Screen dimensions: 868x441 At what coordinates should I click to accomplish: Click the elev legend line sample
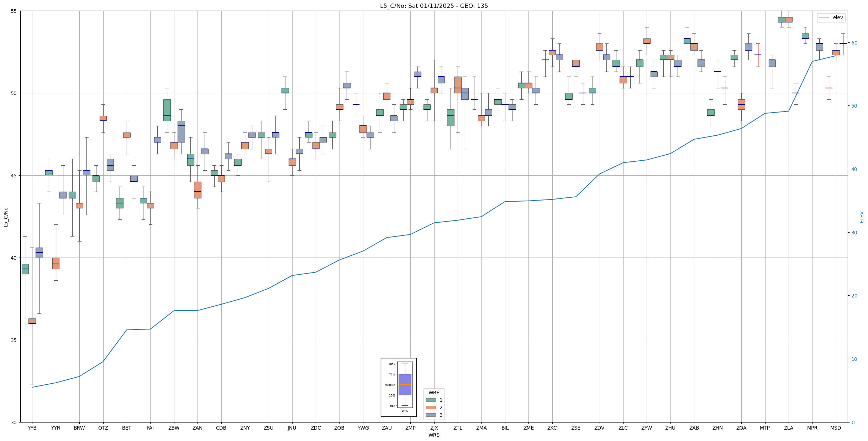(x=824, y=17)
